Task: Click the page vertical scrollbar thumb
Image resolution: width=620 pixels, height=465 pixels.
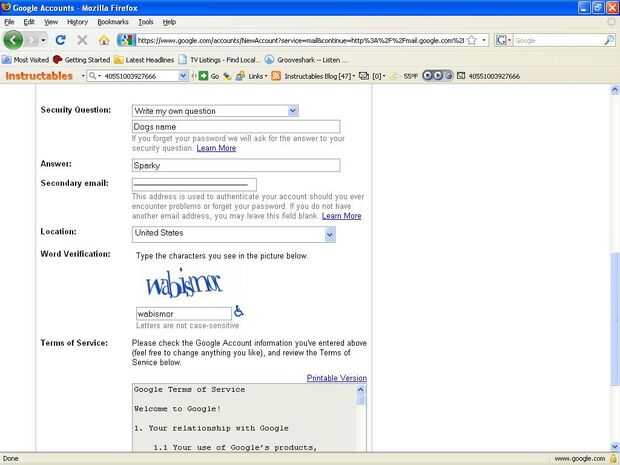Action: tap(614, 319)
